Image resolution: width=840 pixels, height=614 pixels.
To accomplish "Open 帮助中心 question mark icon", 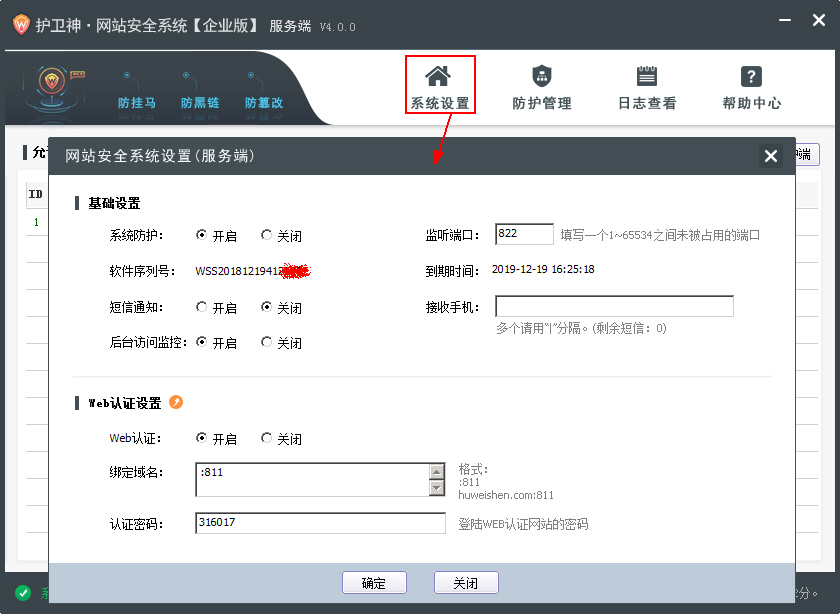I will [751, 77].
